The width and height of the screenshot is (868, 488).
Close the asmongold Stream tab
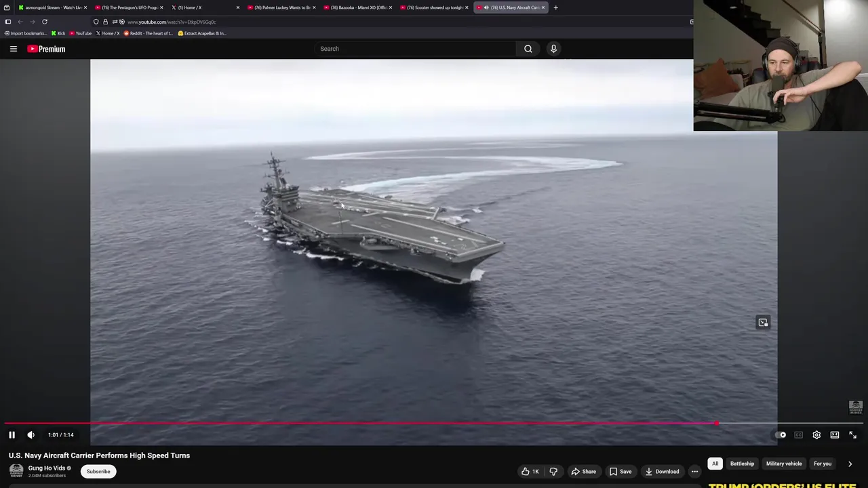[85, 7]
